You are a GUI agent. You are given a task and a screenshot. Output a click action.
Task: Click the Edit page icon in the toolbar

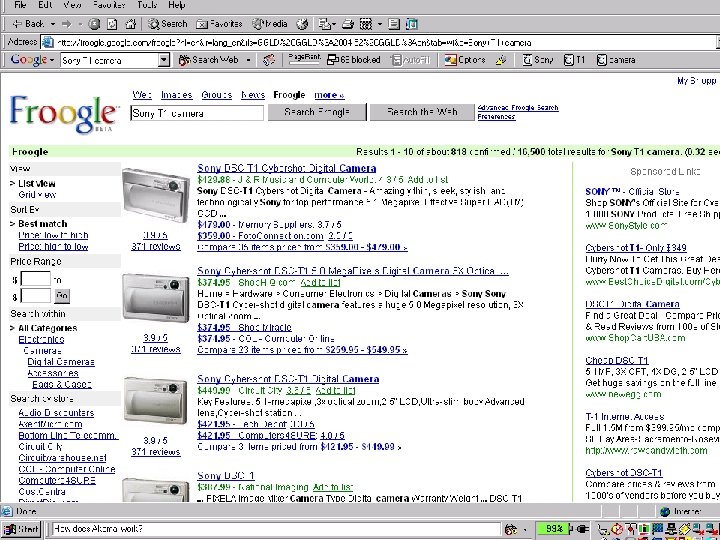point(366,23)
